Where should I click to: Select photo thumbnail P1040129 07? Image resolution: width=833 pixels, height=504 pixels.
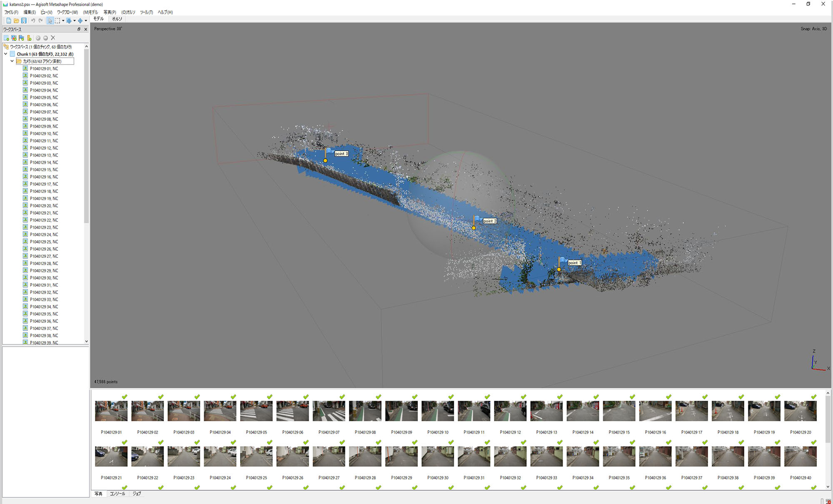pyautogui.click(x=329, y=411)
